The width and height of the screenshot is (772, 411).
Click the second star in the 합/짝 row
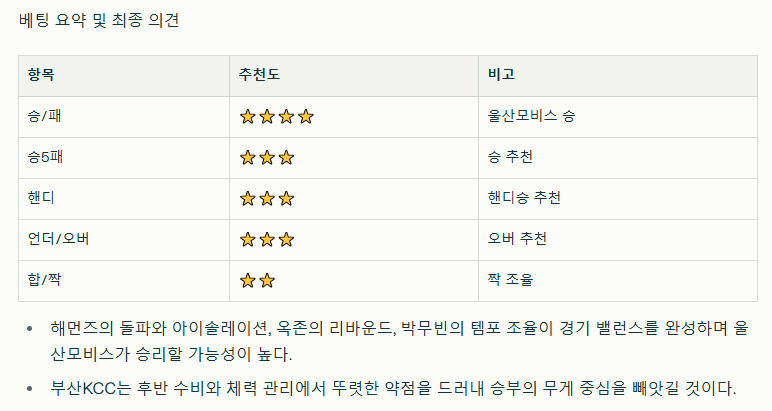click(x=267, y=281)
